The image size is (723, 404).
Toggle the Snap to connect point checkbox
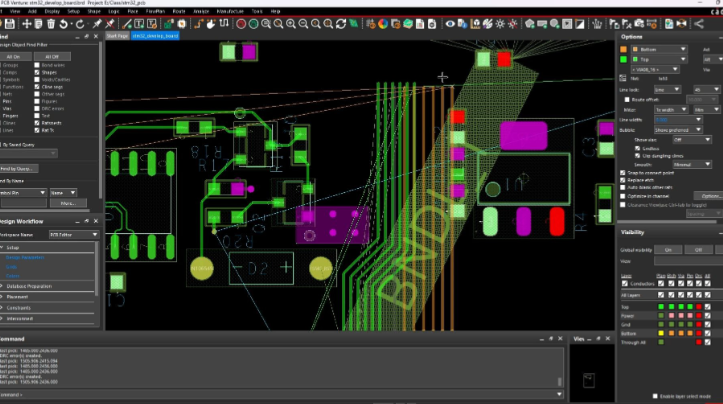(624, 172)
